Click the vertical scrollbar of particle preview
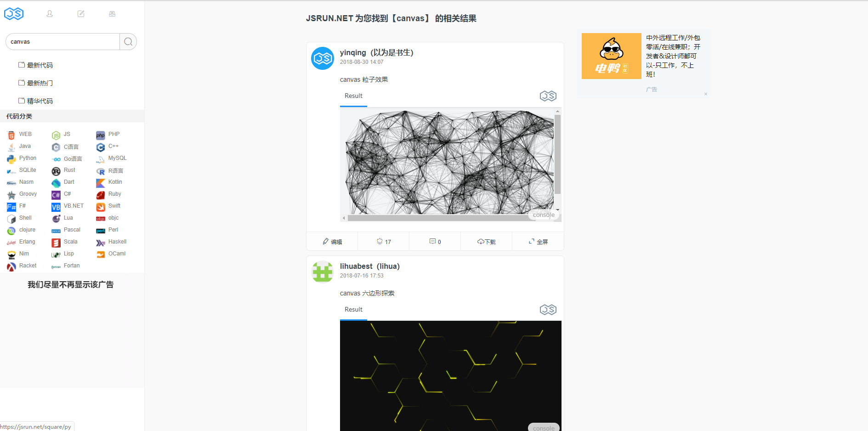 pos(557,160)
